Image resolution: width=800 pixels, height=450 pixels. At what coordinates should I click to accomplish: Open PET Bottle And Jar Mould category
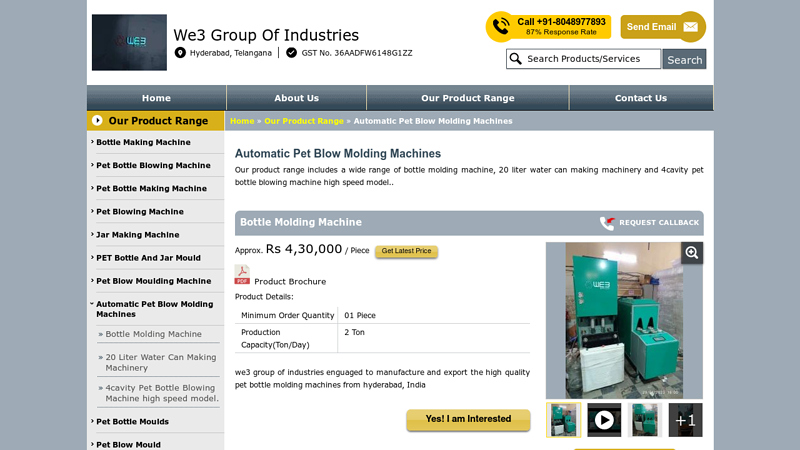(148, 258)
